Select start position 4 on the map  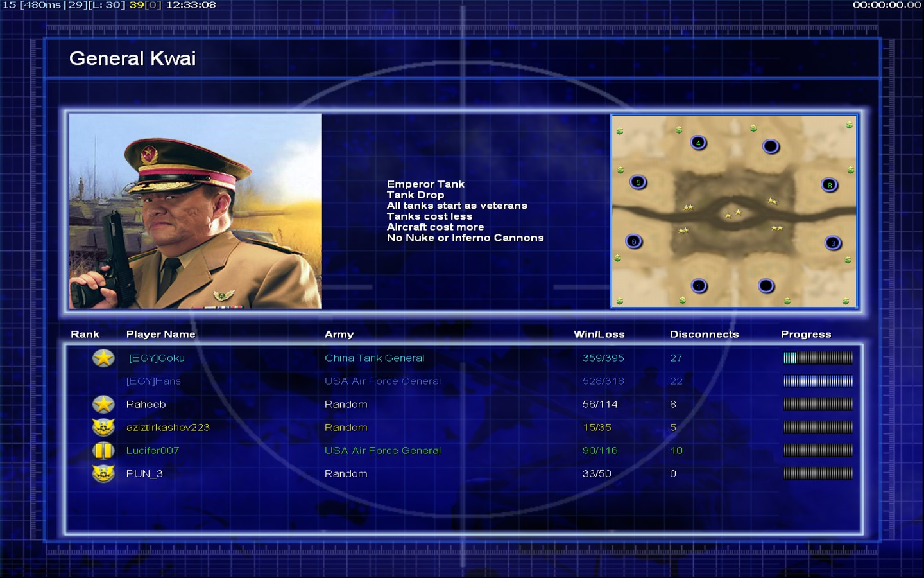pyautogui.click(x=698, y=143)
